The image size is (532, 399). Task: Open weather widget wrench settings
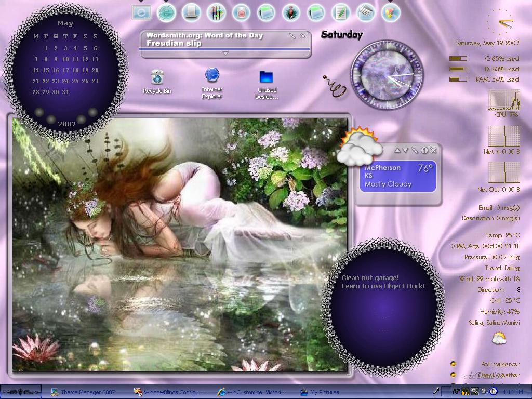(x=415, y=150)
